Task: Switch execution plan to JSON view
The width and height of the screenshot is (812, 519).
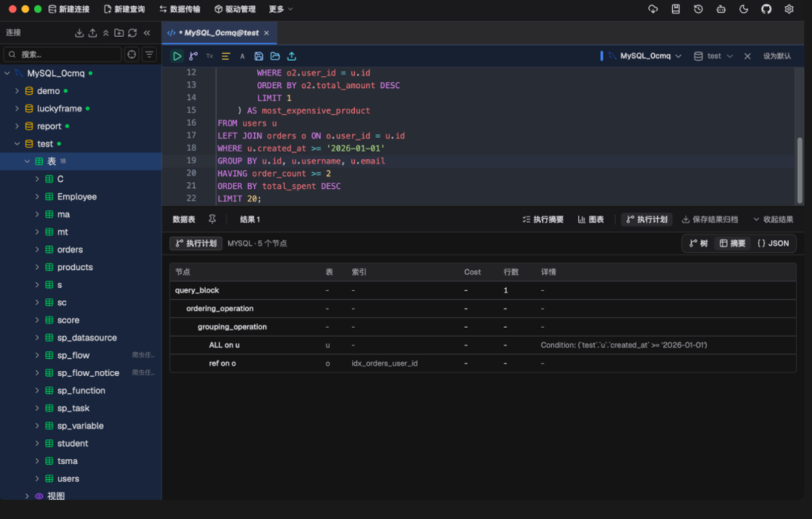Action: tap(773, 244)
